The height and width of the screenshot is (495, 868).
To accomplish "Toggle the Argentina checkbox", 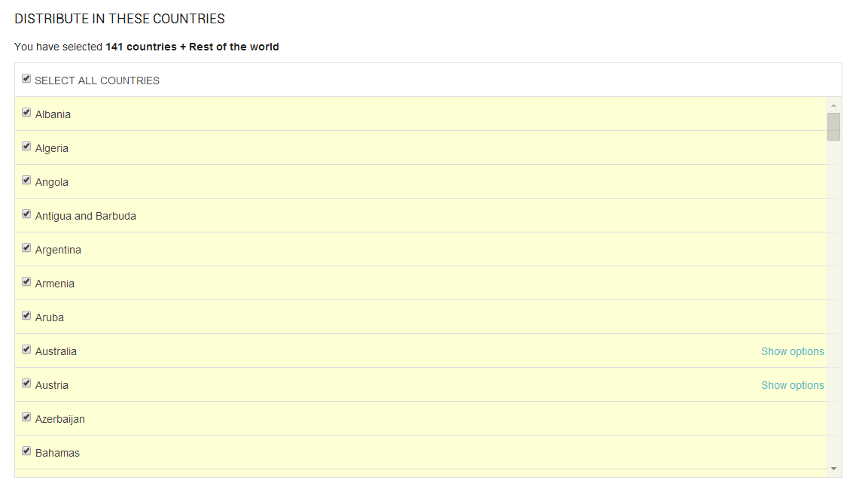I will [26, 248].
